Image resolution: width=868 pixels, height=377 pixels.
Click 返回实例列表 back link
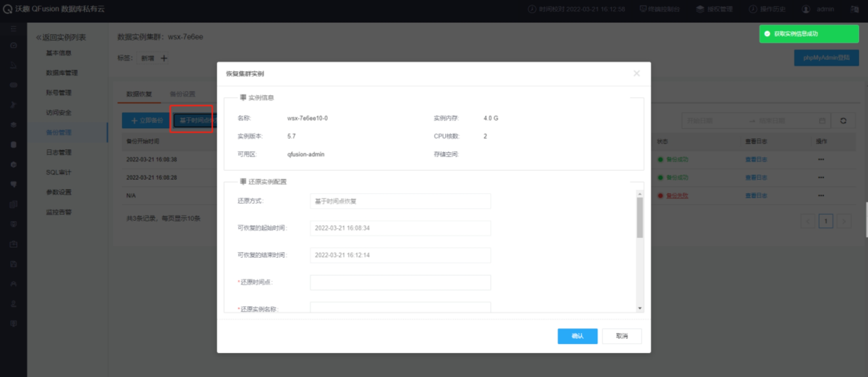click(x=61, y=37)
